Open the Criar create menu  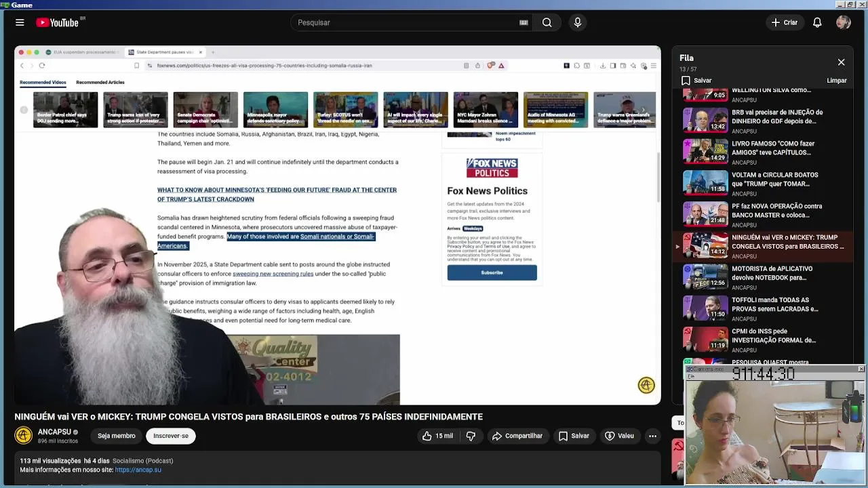(784, 22)
